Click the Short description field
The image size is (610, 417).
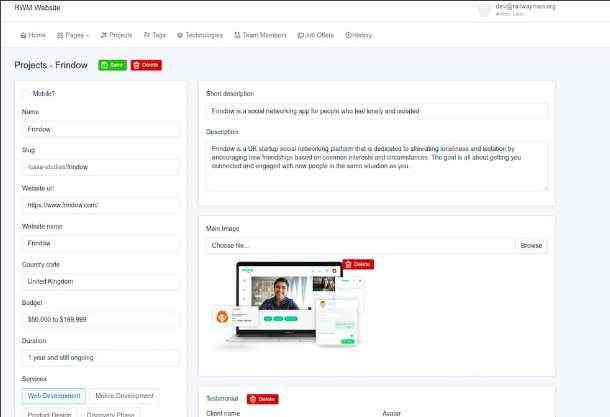(x=376, y=111)
